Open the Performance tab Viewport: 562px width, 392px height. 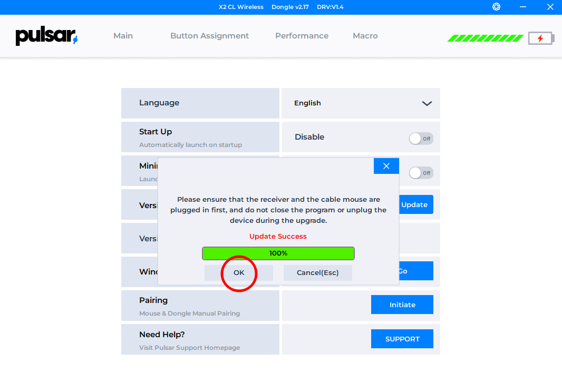click(x=302, y=36)
